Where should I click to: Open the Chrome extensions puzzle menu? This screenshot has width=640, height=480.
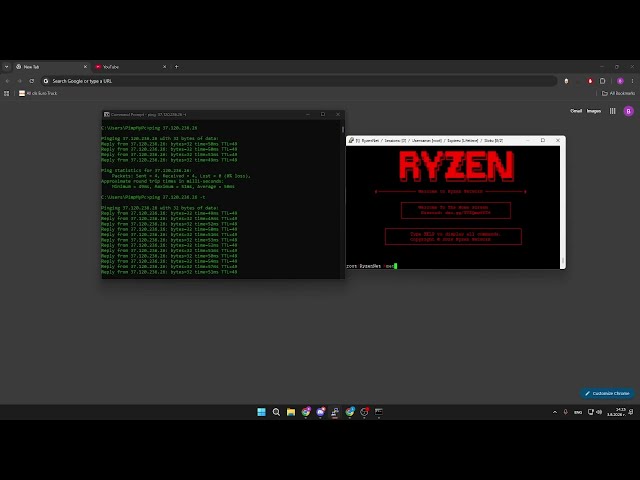602,81
